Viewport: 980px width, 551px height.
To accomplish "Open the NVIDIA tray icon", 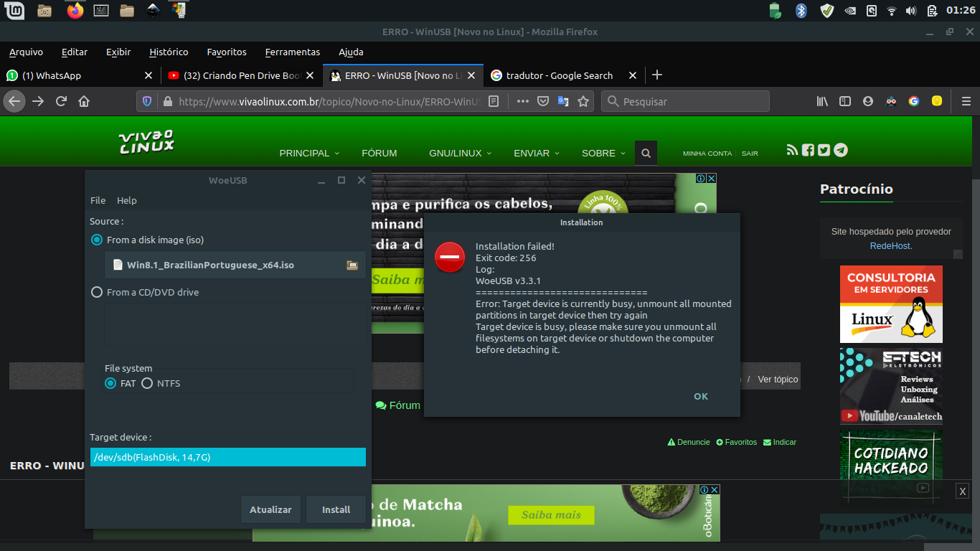I will coord(850,11).
